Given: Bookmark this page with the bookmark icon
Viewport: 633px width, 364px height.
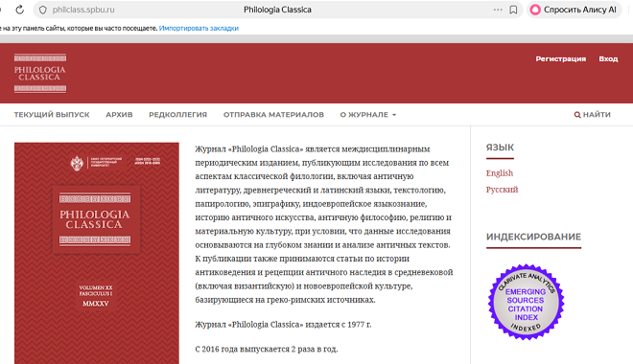Looking at the screenshot, I should tap(513, 10).
